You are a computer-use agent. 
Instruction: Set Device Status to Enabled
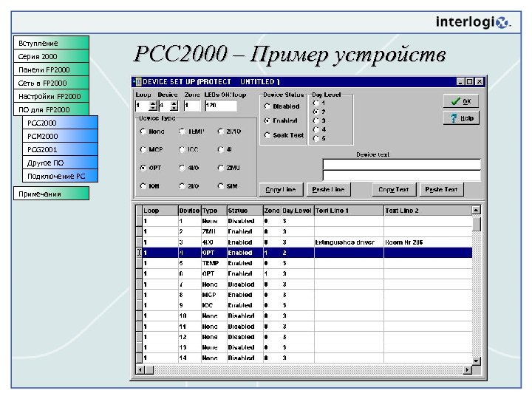[267, 120]
